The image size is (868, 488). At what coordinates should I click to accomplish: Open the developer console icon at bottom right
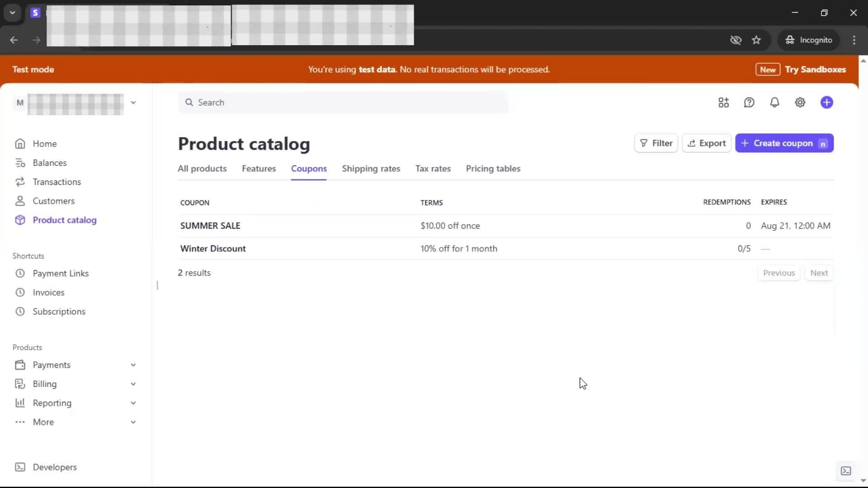845,471
